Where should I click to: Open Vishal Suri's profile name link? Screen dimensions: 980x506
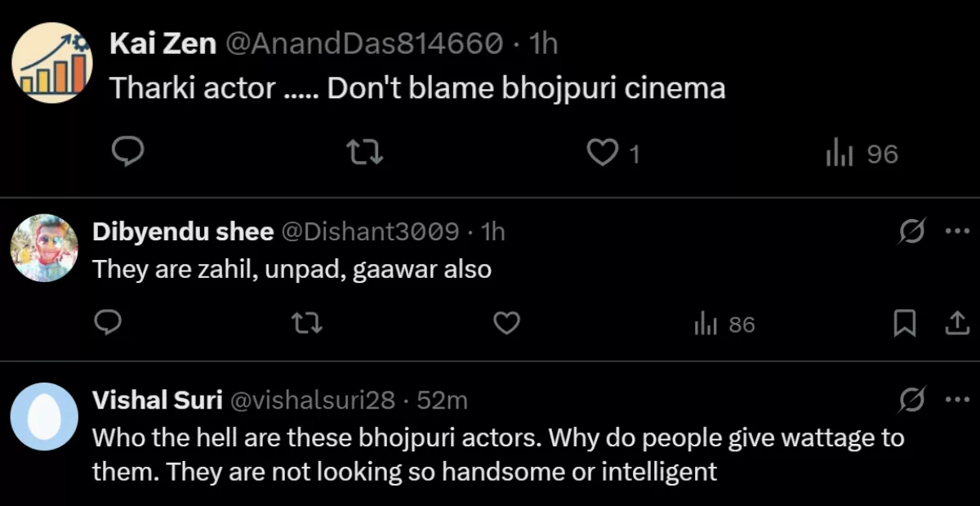157,400
